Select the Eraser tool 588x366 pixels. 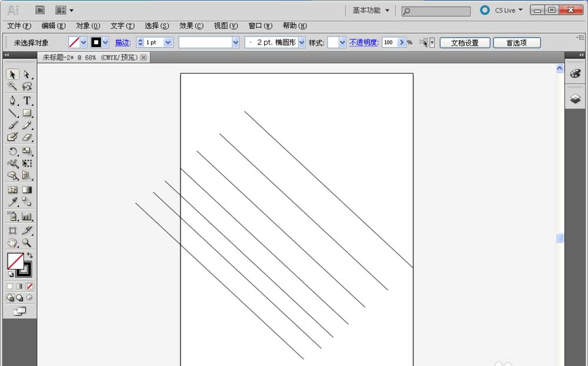[x=26, y=137]
